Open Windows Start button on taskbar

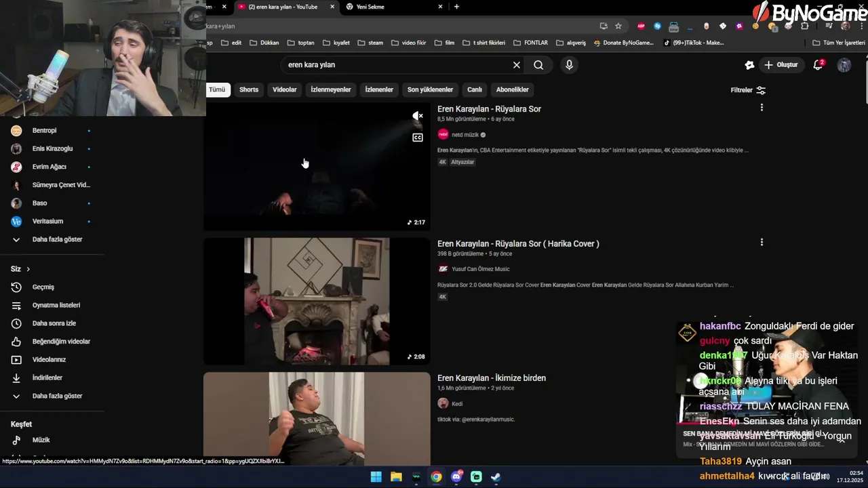[376, 476]
